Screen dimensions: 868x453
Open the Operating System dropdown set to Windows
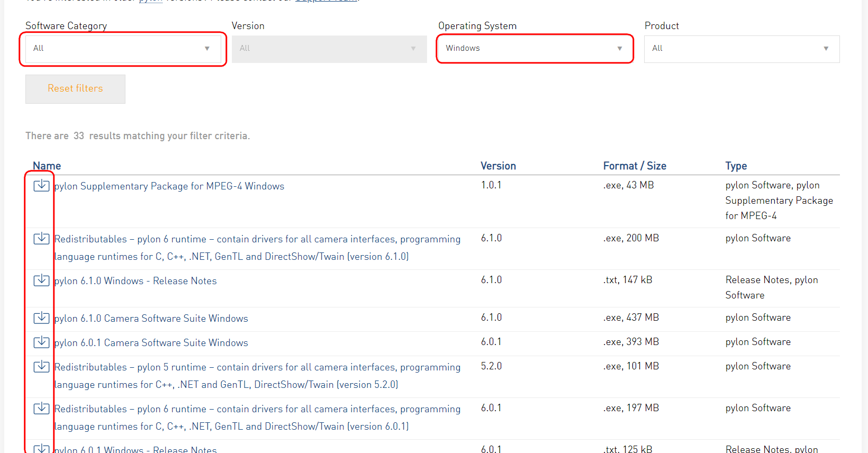[x=535, y=49]
